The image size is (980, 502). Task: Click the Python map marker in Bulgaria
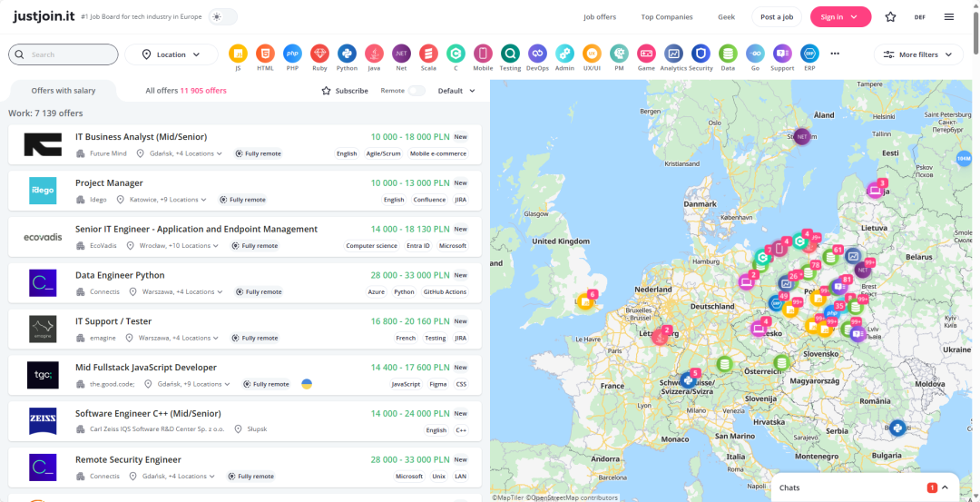898,428
